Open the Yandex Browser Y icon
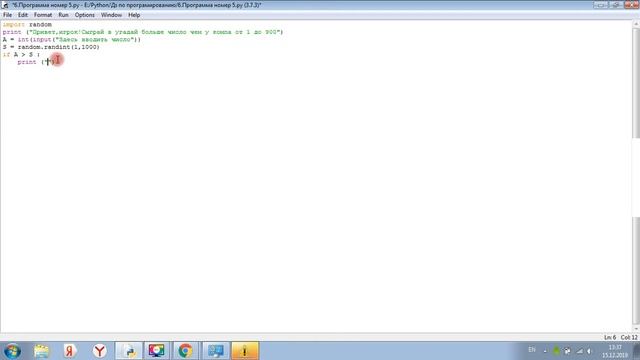640x360 pixels. 100,351
